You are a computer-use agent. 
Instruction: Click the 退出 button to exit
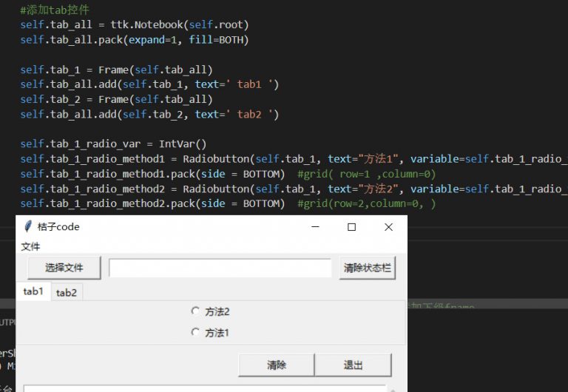[353, 365]
